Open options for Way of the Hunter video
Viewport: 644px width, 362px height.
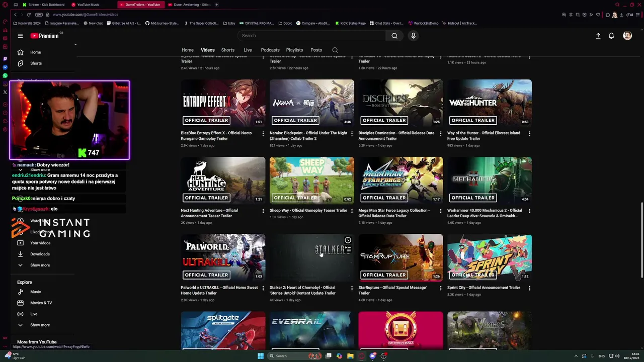[x=529, y=133]
